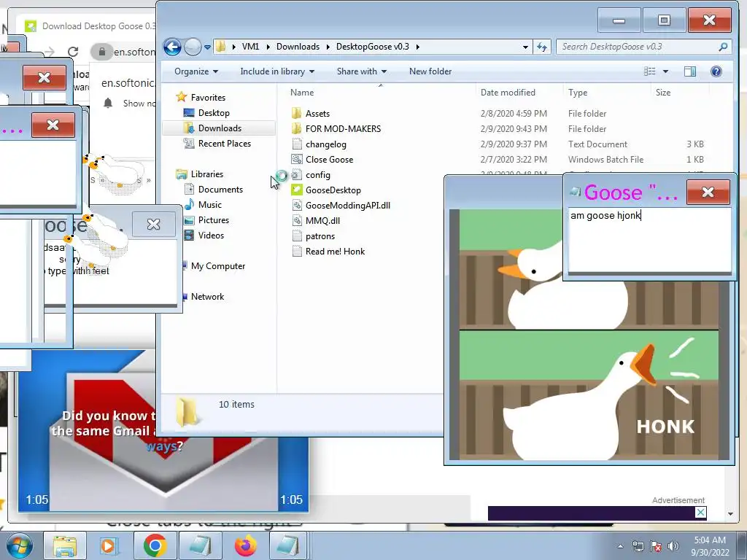Open Documents library
Viewport: 747px width, 560px height.
click(220, 190)
